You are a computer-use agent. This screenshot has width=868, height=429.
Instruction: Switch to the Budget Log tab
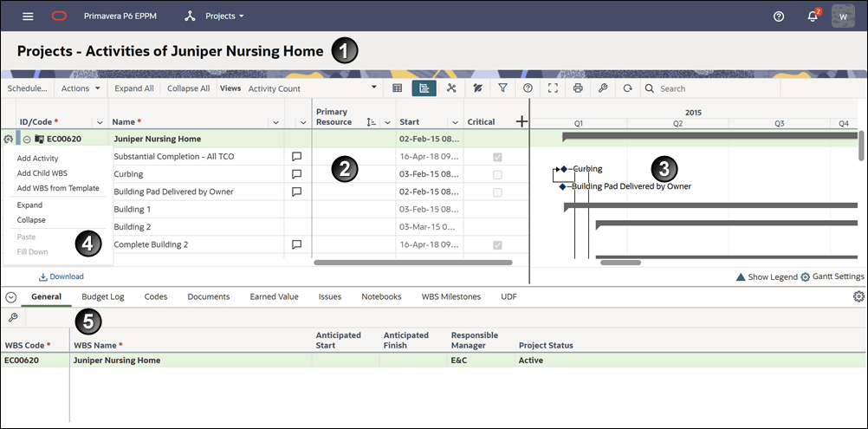point(103,296)
